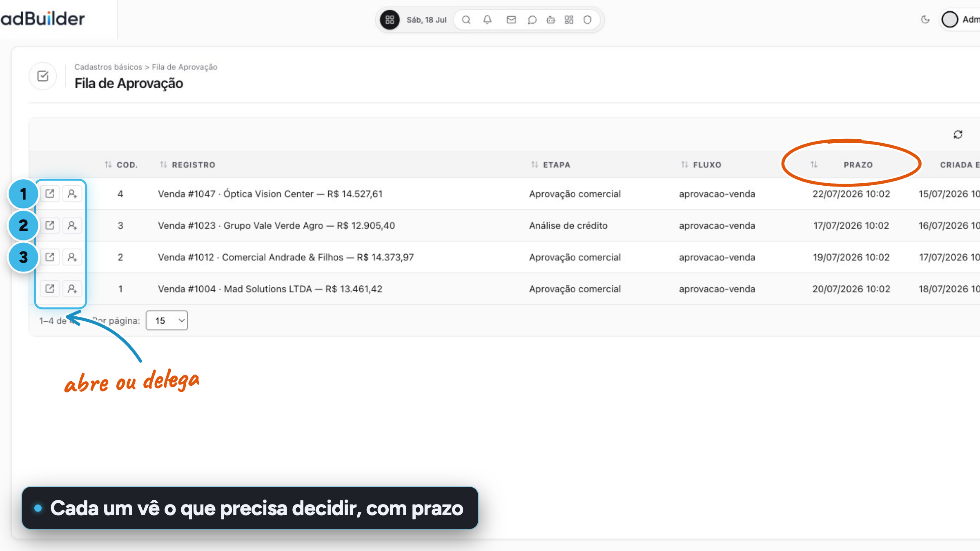Click Cadastros básicos breadcrumb link
This screenshot has height=551, width=980.
pyautogui.click(x=108, y=67)
